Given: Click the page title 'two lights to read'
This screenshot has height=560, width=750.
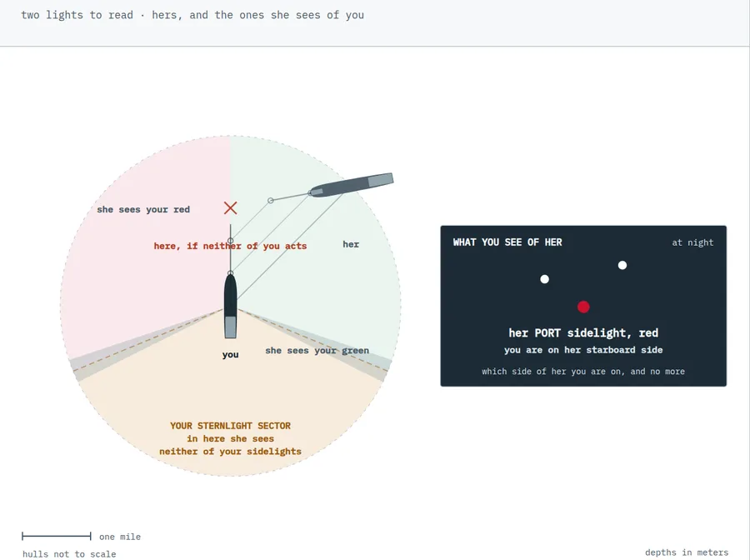Looking at the screenshot, I should 77,15.
